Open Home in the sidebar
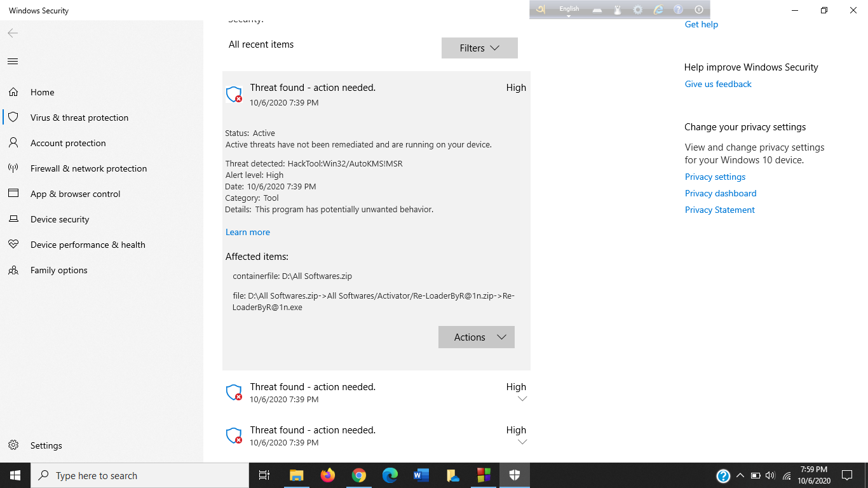 pyautogui.click(x=42, y=92)
